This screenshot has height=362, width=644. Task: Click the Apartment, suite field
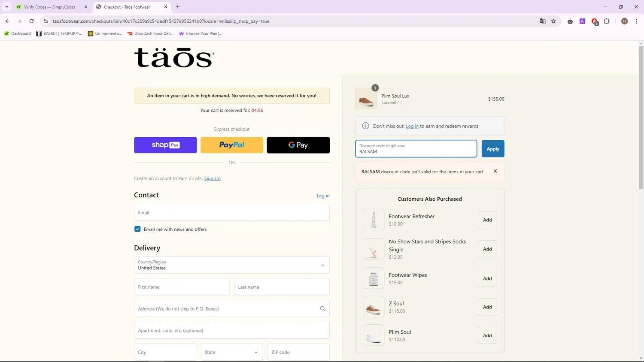(232, 331)
